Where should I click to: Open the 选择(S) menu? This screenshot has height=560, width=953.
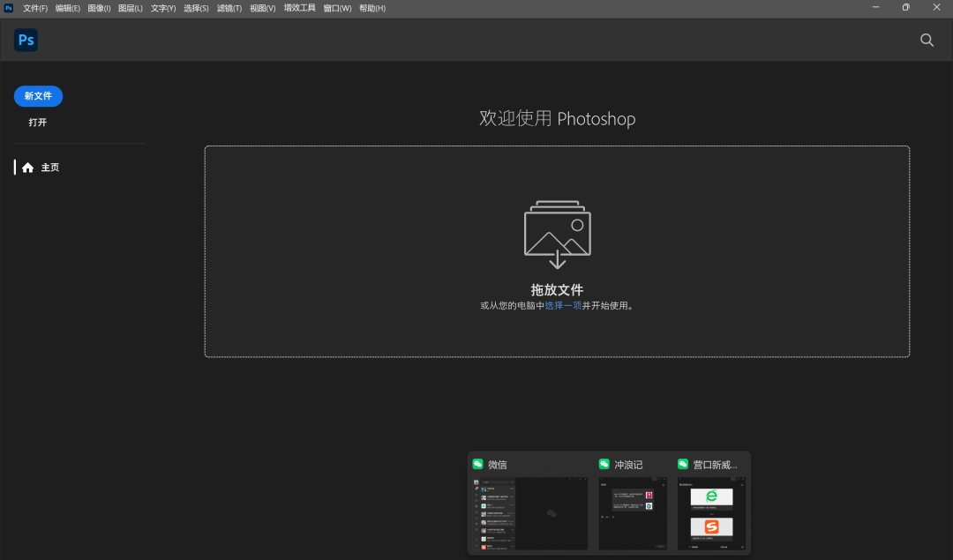tap(196, 9)
